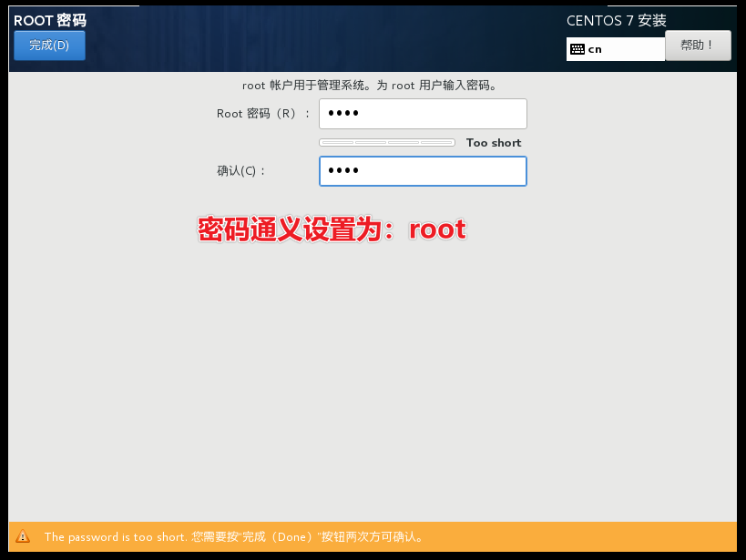Click the 'Root 密码 (R)' label
Viewport: 746px width, 560px height.
click(262, 114)
